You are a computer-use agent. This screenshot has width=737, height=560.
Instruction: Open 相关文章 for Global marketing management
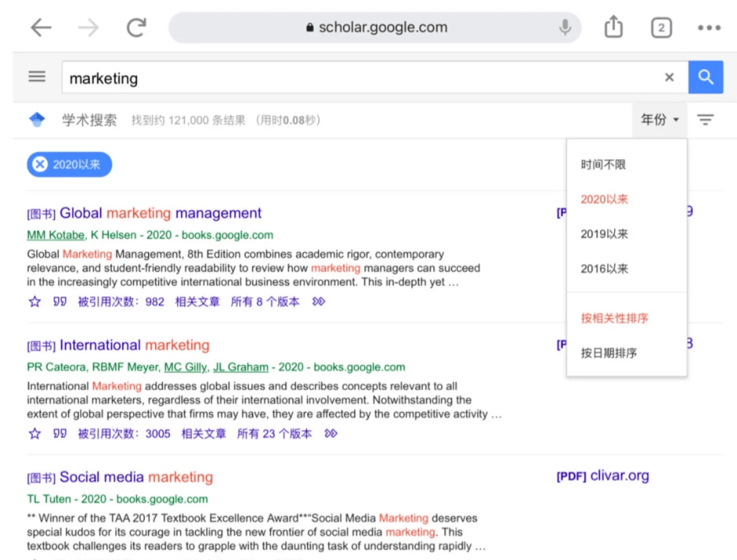point(197,301)
